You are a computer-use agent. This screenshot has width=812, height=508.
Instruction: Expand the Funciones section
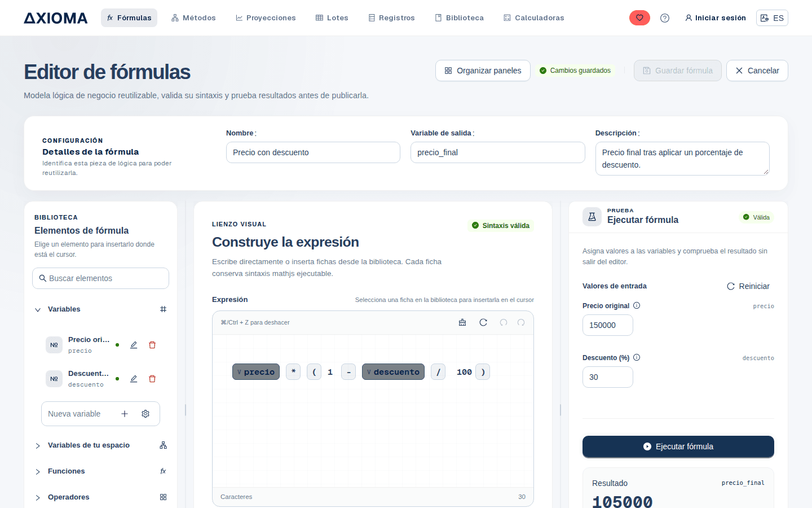(38, 471)
